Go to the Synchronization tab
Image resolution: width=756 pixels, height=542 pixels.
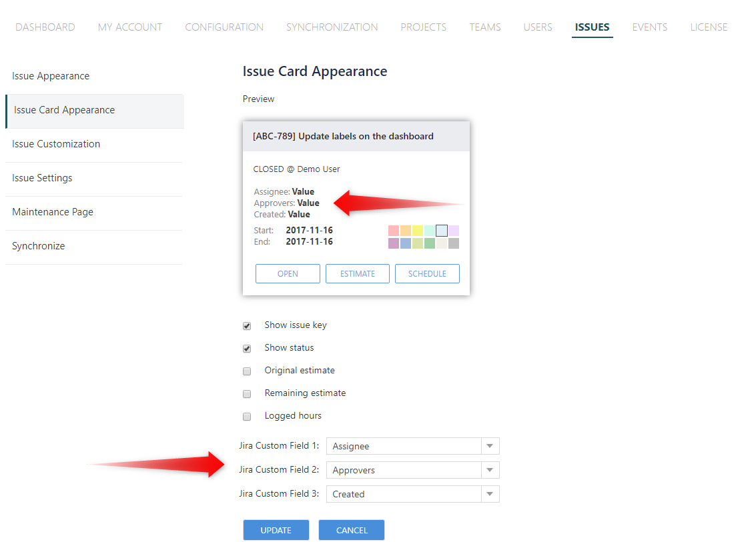point(332,27)
